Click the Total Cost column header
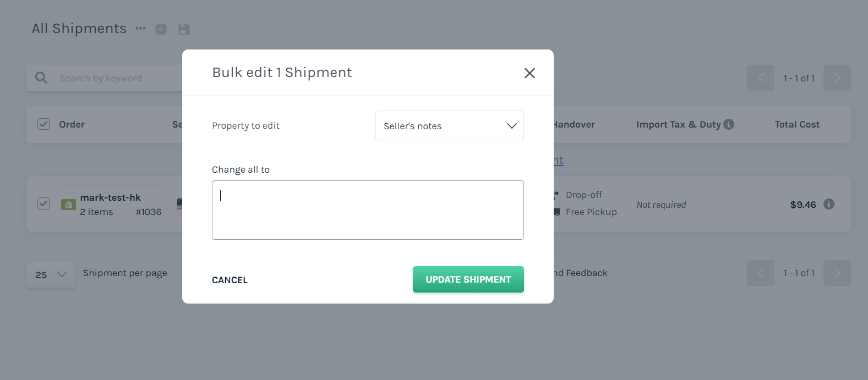Image resolution: width=868 pixels, height=380 pixels. (x=797, y=124)
